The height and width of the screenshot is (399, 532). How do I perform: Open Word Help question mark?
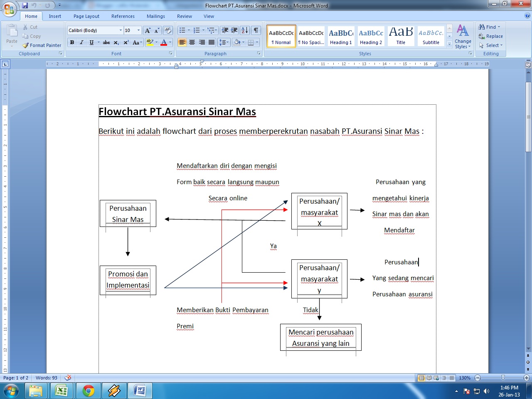click(527, 16)
